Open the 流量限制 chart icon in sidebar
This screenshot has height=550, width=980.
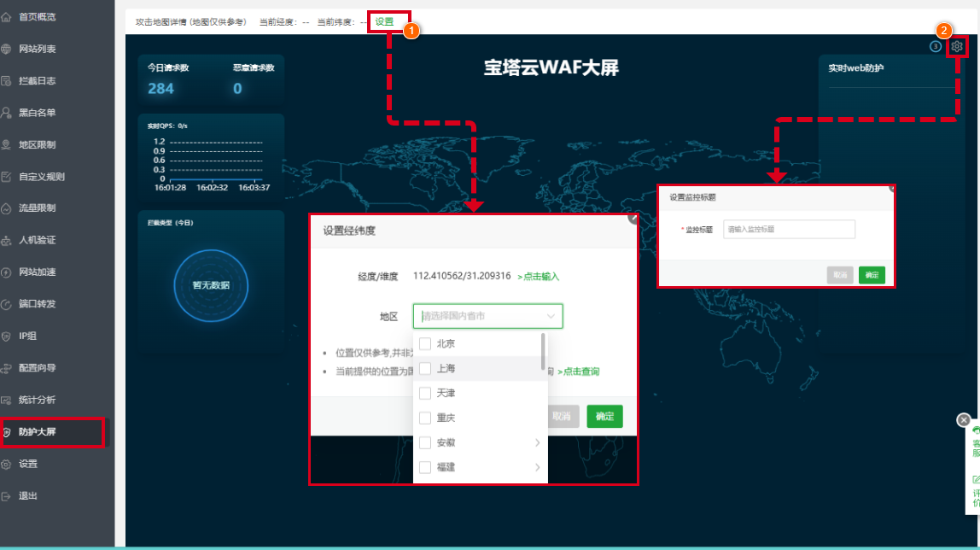(x=6, y=208)
